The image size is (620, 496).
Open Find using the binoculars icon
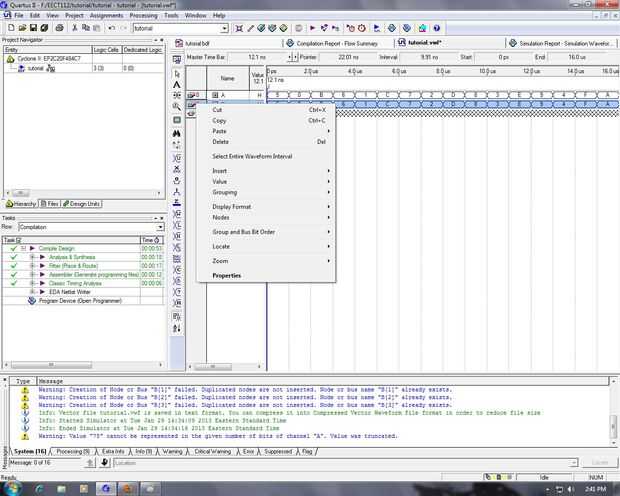pos(177,133)
